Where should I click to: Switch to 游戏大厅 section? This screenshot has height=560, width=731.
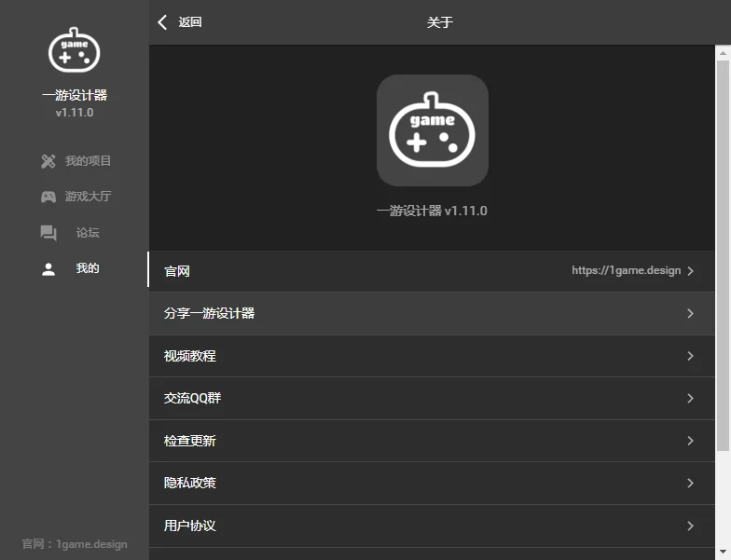(x=76, y=197)
